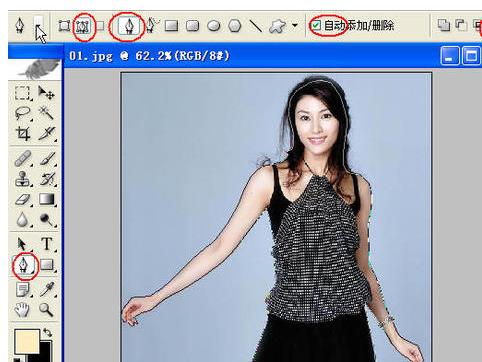Choose the Gradient tool
Screen dimensions: 482x362
pos(47,199)
